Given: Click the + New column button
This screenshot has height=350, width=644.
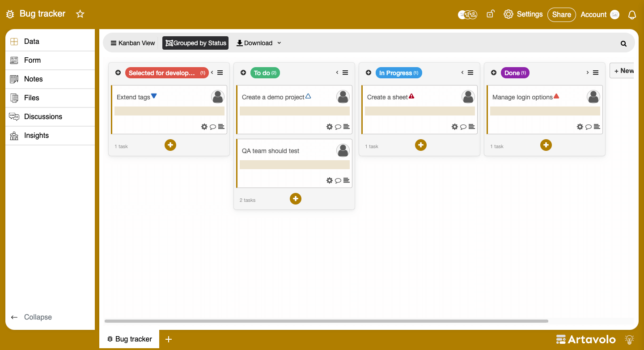Looking at the screenshot, I should [x=623, y=71].
